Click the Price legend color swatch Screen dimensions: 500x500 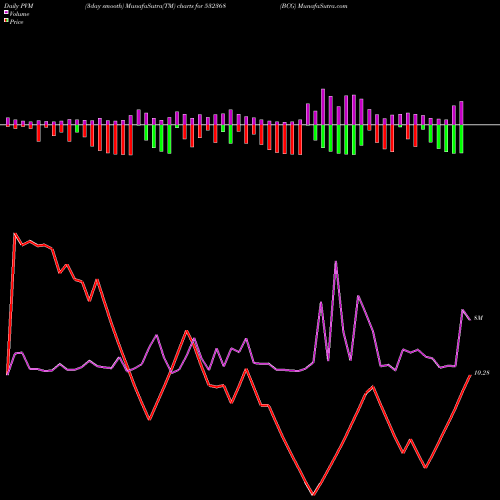pyautogui.click(x=6, y=21)
